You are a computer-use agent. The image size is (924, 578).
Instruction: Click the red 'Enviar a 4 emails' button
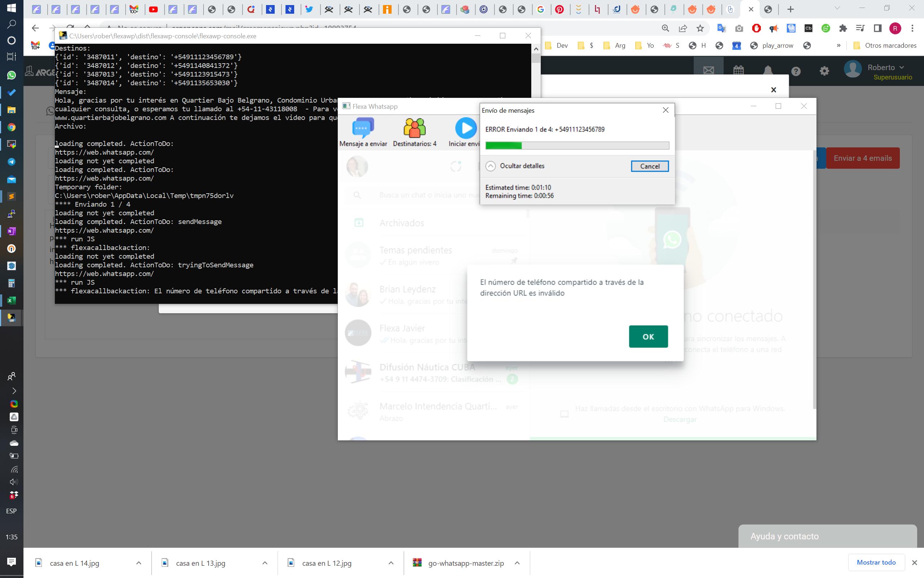tap(863, 158)
